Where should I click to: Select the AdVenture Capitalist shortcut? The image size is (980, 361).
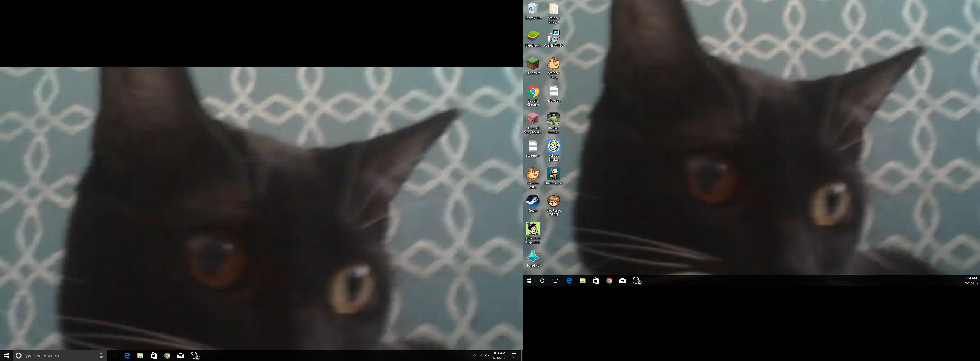[x=533, y=233]
